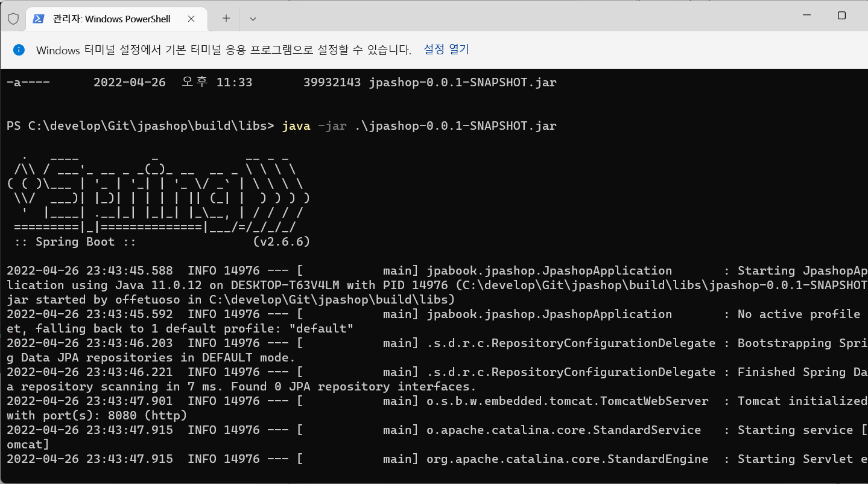The width and height of the screenshot is (868, 484).
Task: Click the version text (v2.6.6)
Action: (282, 242)
